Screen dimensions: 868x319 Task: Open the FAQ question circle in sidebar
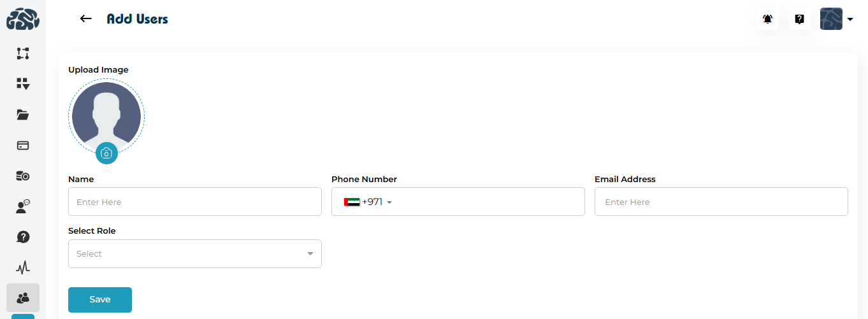23,237
